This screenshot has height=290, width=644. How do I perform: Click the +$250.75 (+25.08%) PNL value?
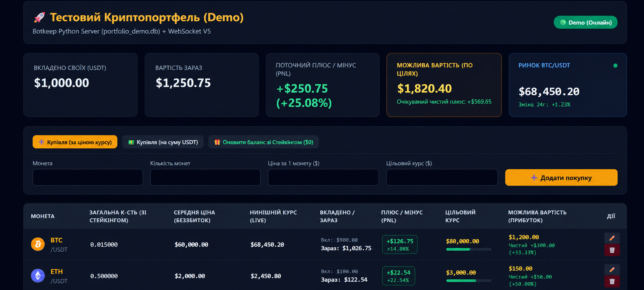point(304,96)
